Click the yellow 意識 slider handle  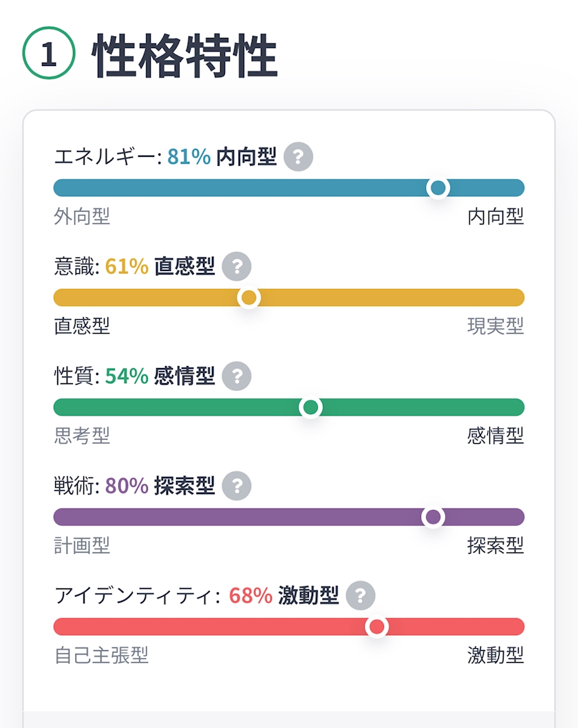(248, 298)
